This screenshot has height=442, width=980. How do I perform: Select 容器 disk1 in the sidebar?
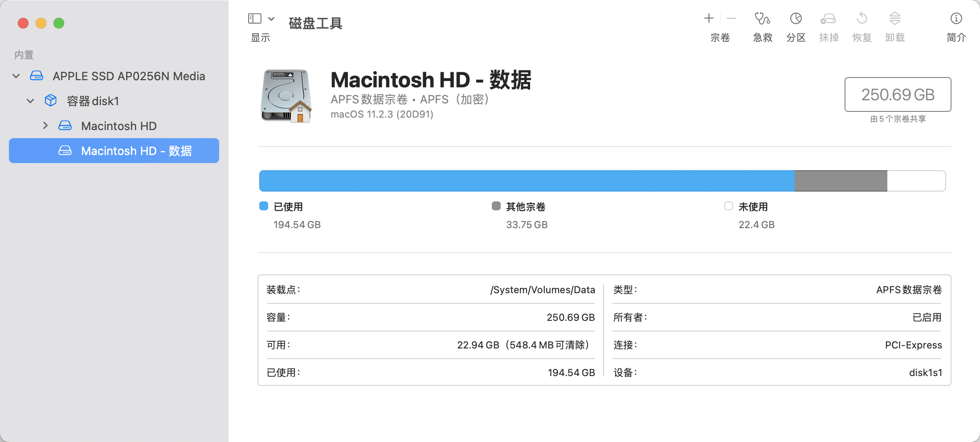point(114,101)
